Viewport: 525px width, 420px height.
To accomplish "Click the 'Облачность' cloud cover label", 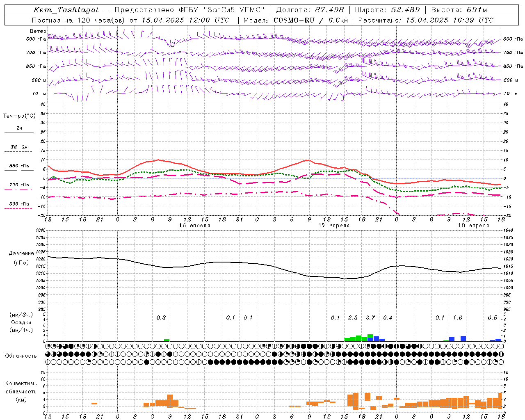I will 21,356.
